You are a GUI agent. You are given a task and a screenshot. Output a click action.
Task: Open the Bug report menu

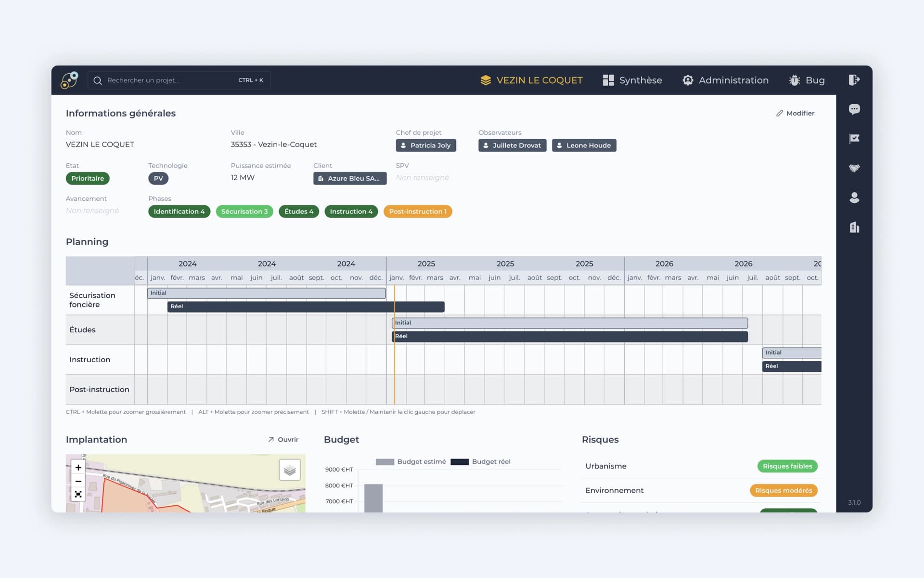point(807,80)
